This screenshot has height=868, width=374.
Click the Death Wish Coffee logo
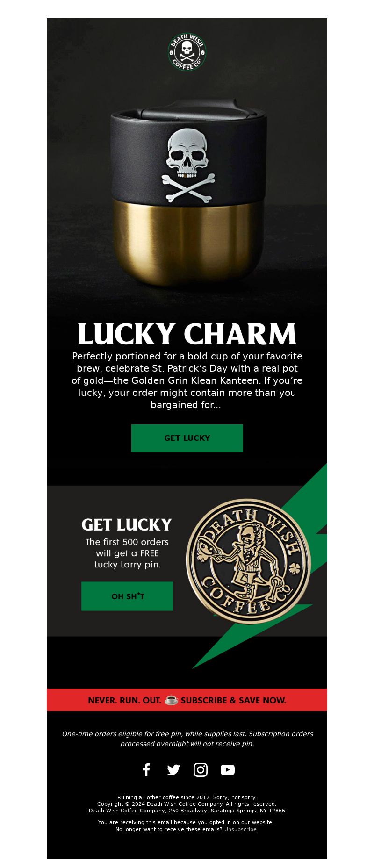187,52
